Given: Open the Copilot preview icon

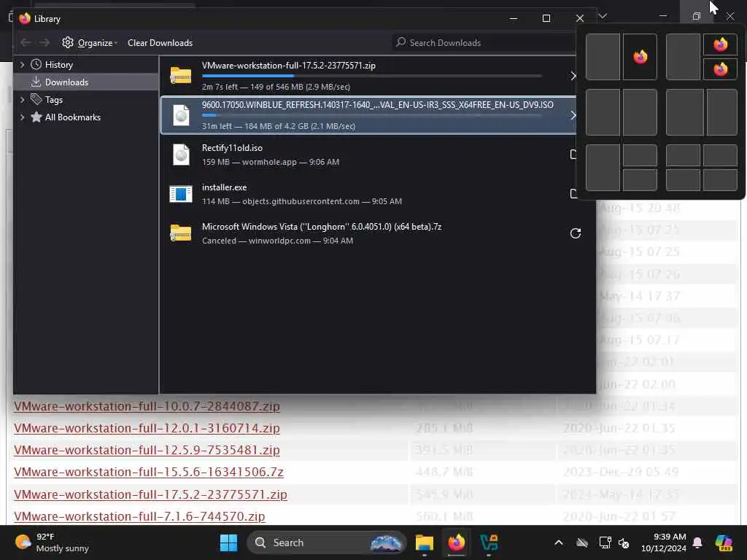Looking at the screenshot, I should pyautogui.click(x=724, y=542).
